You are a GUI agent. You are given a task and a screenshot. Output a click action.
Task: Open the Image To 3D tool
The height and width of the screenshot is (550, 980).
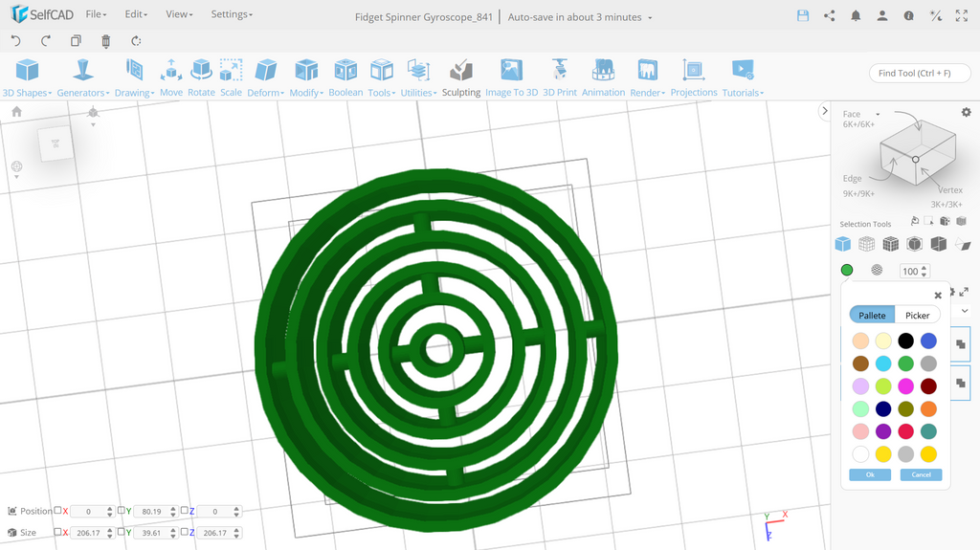point(511,77)
